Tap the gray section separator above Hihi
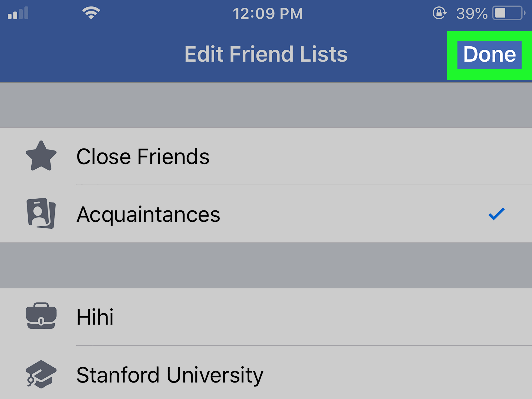Screen dimensions: 532x399 pos(266,265)
